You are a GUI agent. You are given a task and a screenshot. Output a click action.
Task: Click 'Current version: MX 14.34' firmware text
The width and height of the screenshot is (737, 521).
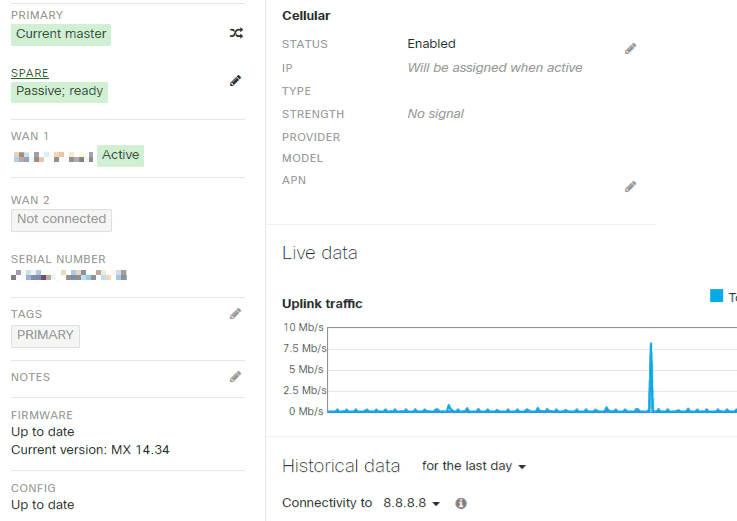click(x=90, y=450)
